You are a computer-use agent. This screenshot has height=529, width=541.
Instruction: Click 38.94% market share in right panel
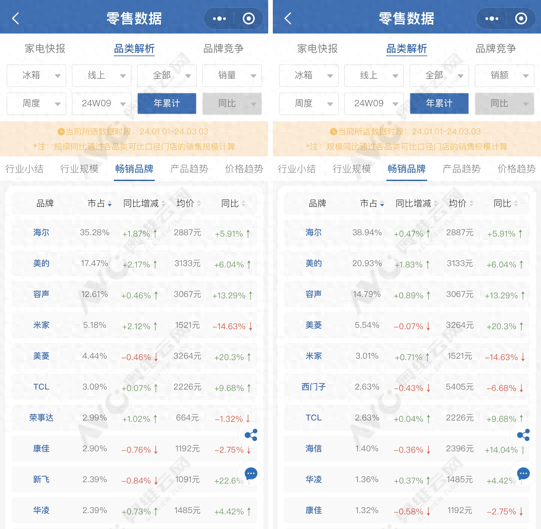coord(367,233)
